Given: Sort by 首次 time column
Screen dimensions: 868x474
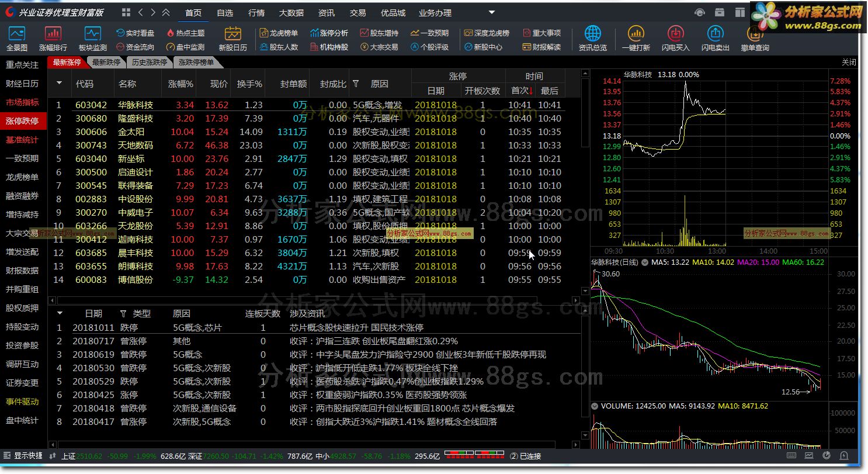Looking at the screenshot, I should (x=520, y=91).
